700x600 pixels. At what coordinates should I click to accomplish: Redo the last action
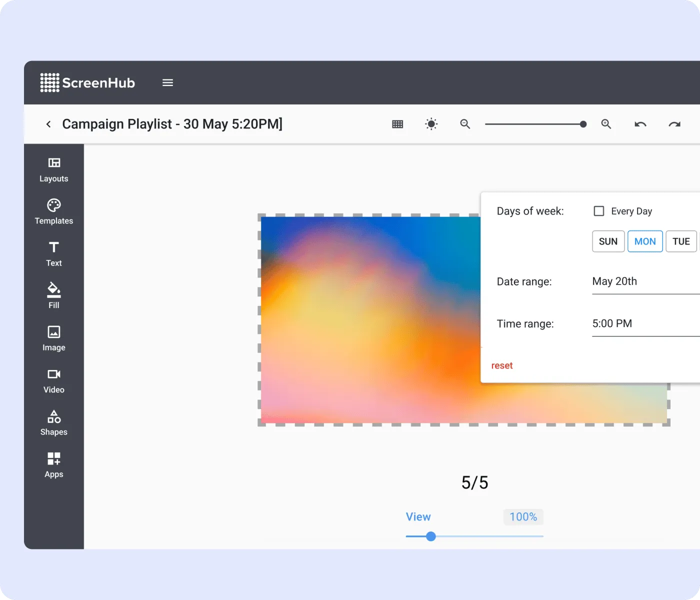[x=674, y=124]
